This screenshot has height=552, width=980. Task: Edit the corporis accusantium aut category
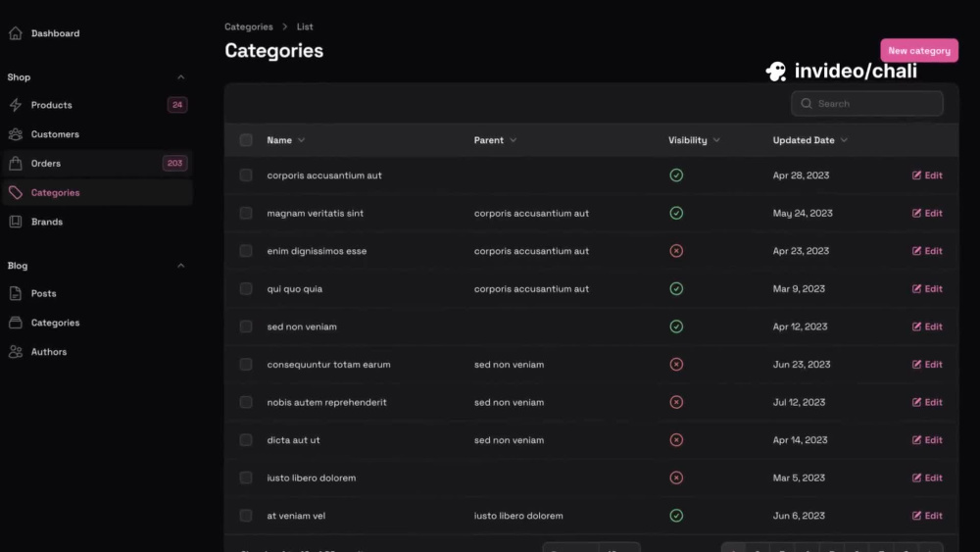click(x=927, y=176)
